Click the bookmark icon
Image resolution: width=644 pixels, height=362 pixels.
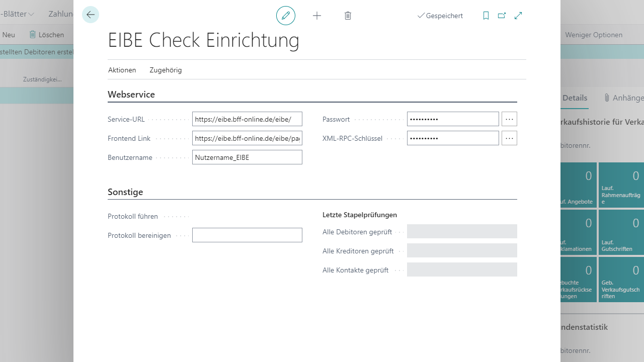click(x=486, y=16)
